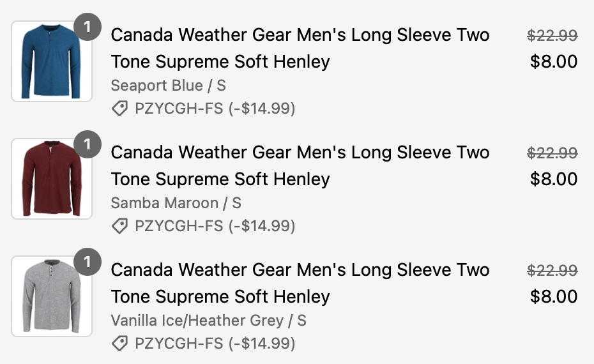Click the Samba Maroon / S variant text
Image resolution: width=594 pixels, height=364 pixels.
click(x=176, y=203)
